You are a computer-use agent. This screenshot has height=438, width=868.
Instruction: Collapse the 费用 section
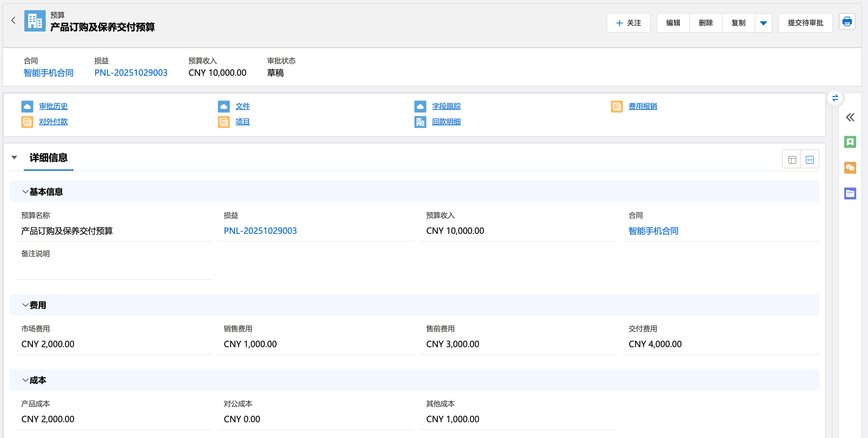click(25, 305)
